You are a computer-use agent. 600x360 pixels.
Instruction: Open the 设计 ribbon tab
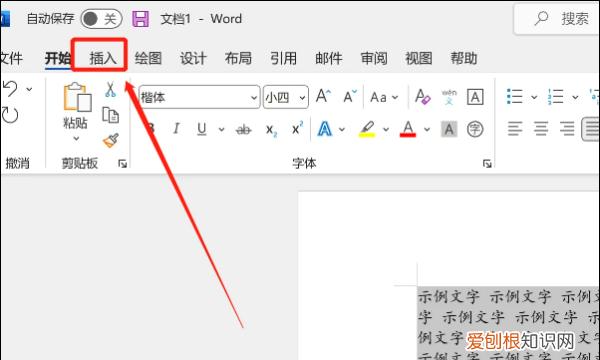(193, 59)
